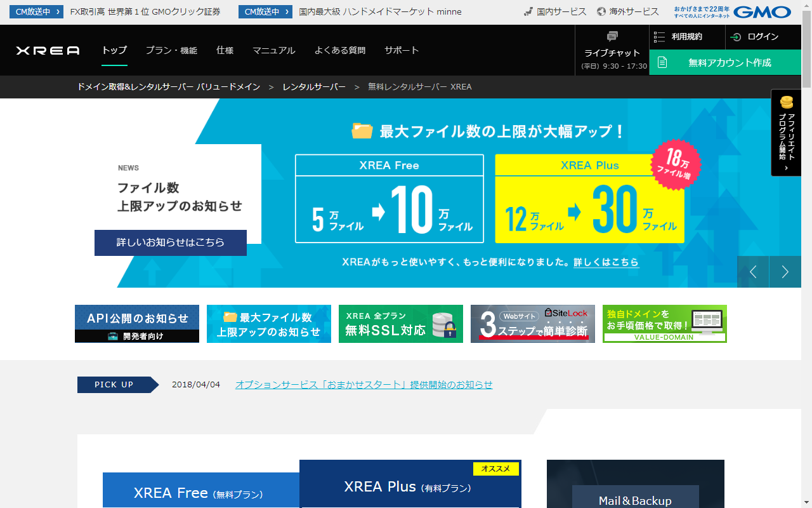Click the XREA logo
Image resolution: width=812 pixels, height=508 pixels.
tap(48, 51)
